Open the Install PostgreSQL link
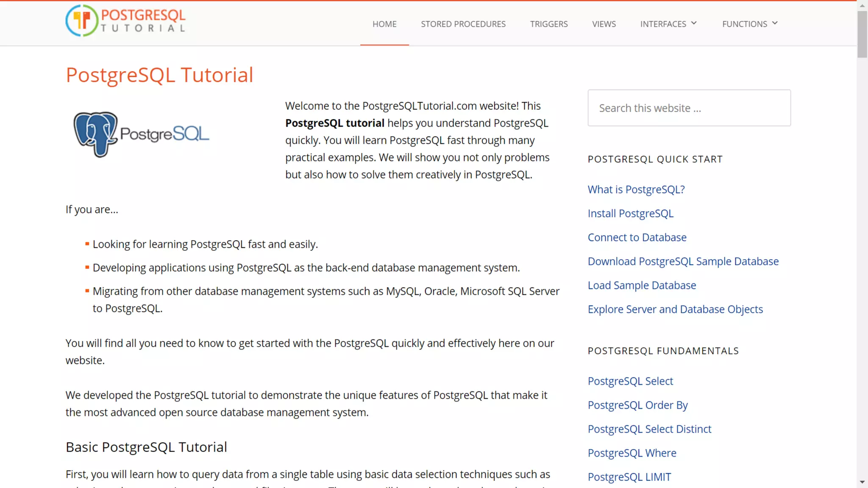Screen dimensions: 868x488 coord(631,213)
